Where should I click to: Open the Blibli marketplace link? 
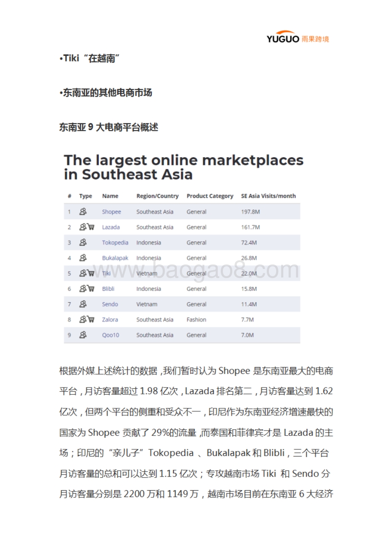[108, 289]
